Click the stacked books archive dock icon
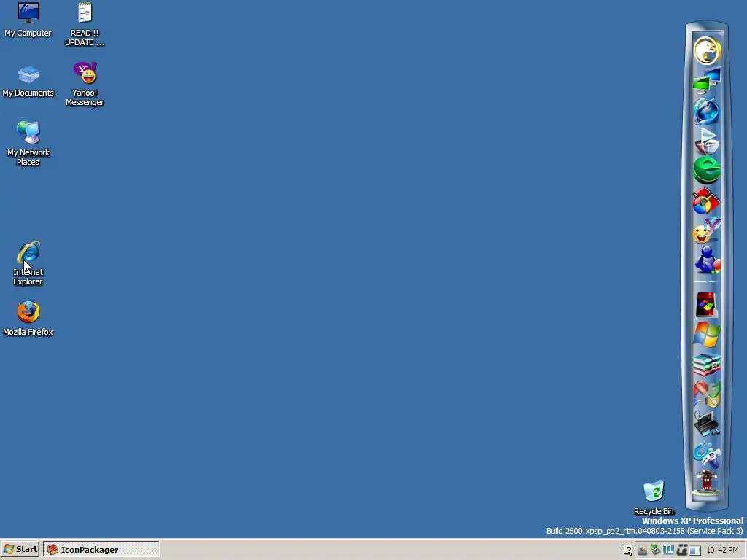This screenshot has width=747, height=560. [x=707, y=365]
